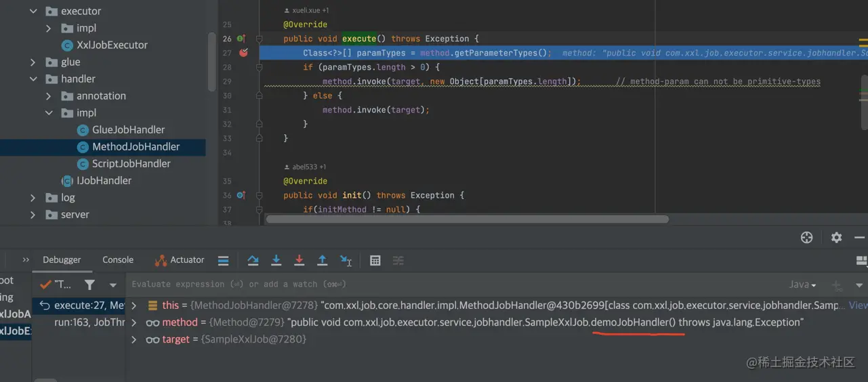Collapse the handler folder
The width and height of the screenshot is (868, 382).
click(33, 79)
